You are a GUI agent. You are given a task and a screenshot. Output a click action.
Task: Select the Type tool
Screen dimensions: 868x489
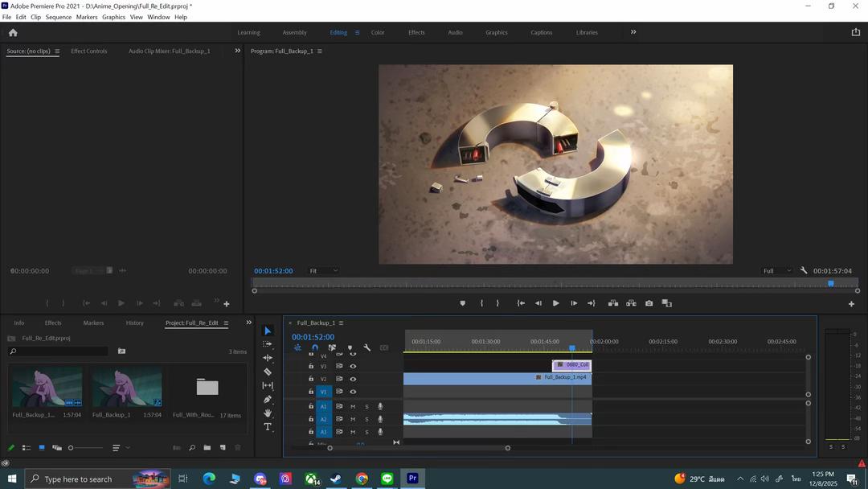tap(268, 426)
